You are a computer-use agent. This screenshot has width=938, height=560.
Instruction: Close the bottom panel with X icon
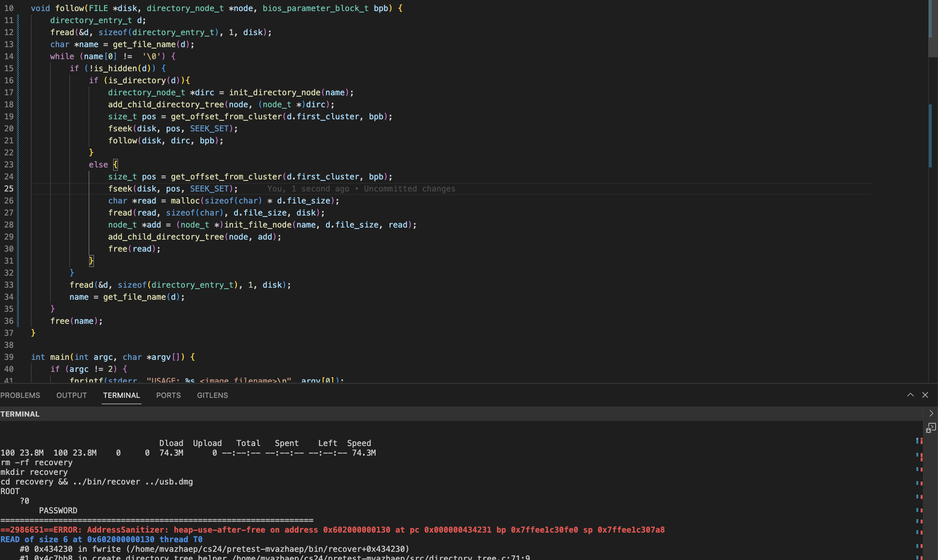tap(925, 395)
